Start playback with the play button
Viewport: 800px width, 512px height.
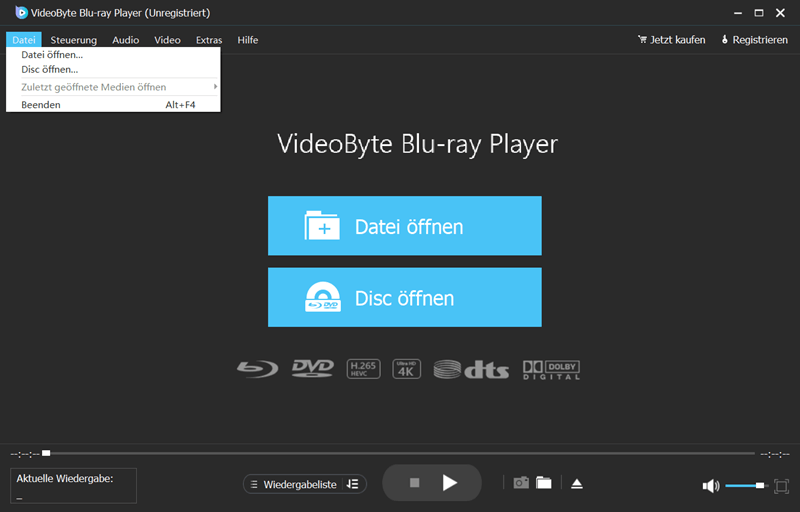click(449, 482)
